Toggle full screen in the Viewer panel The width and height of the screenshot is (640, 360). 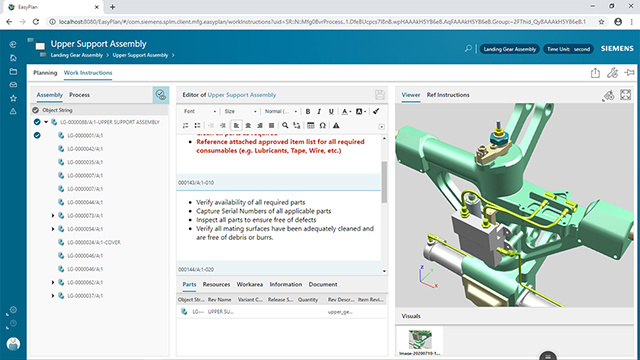(625, 95)
